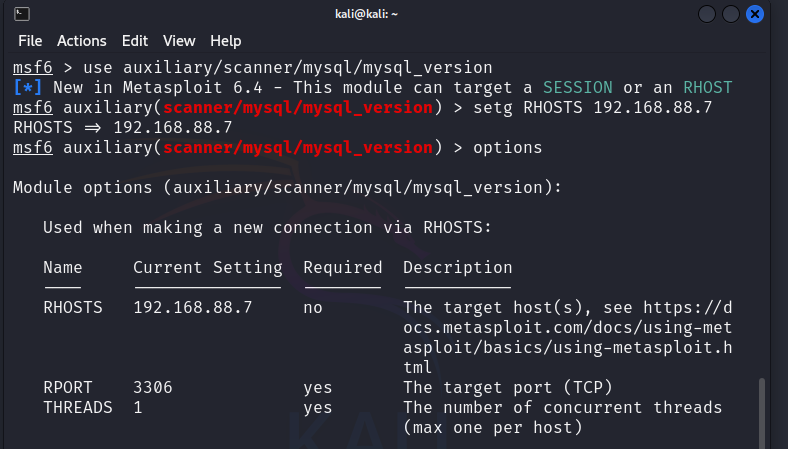Click the blue [*] info marker
The height and width of the screenshot is (449, 788).
click(27, 88)
